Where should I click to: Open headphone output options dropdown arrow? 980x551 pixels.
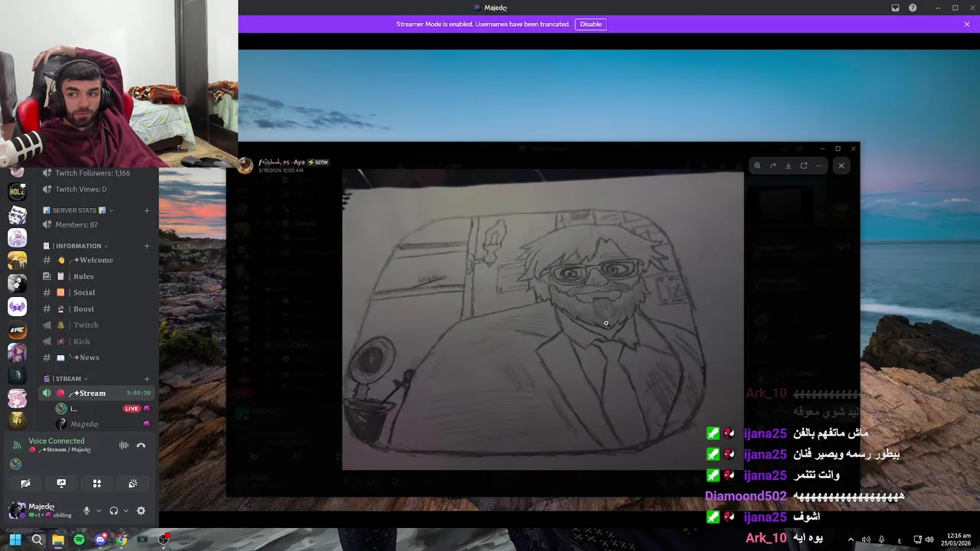click(x=126, y=511)
